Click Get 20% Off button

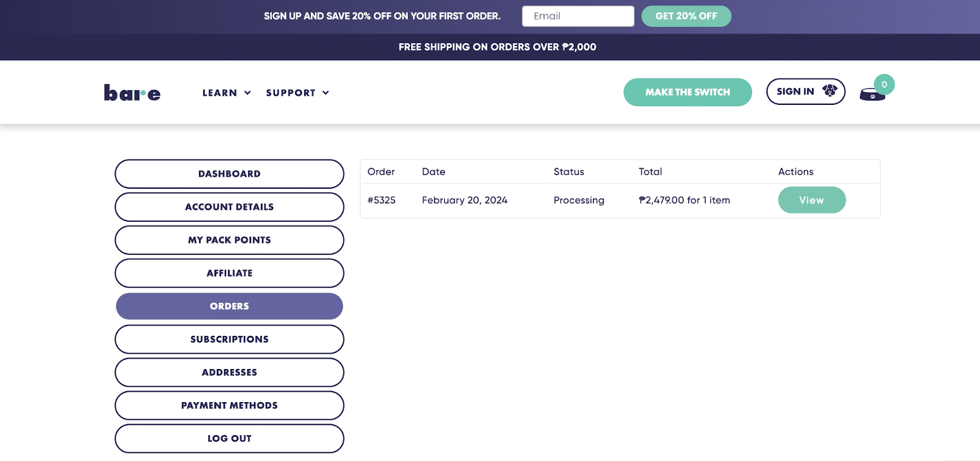(686, 16)
